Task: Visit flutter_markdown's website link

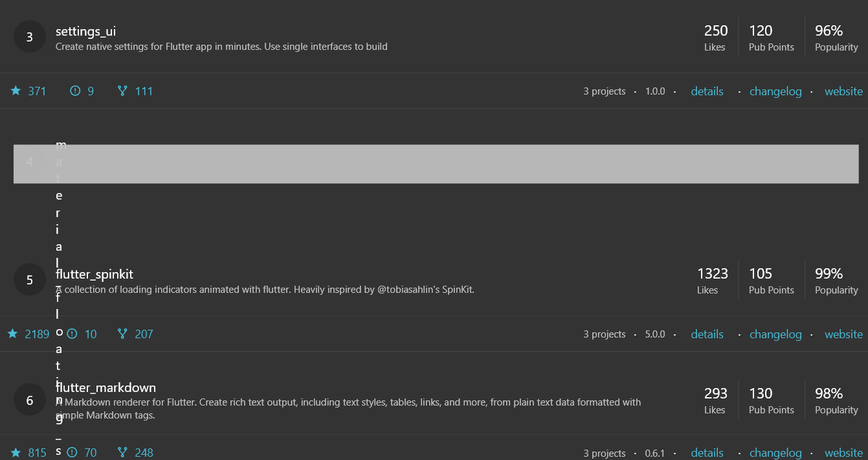Action: click(843, 452)
